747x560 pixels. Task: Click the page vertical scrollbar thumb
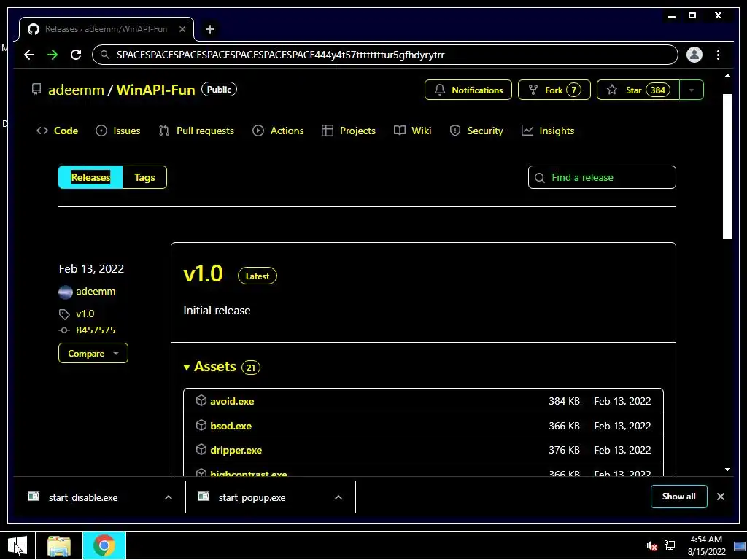pyautogui.click(x=727, y=166)
